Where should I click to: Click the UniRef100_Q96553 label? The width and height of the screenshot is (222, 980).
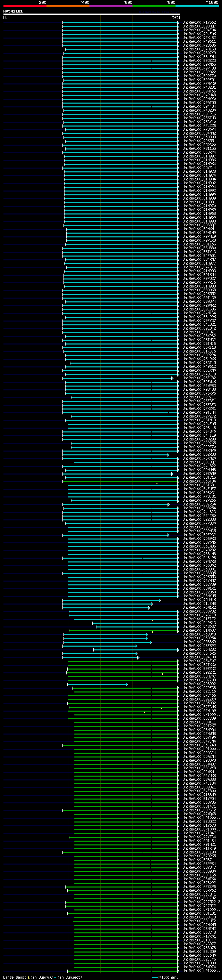pos(199,577)
